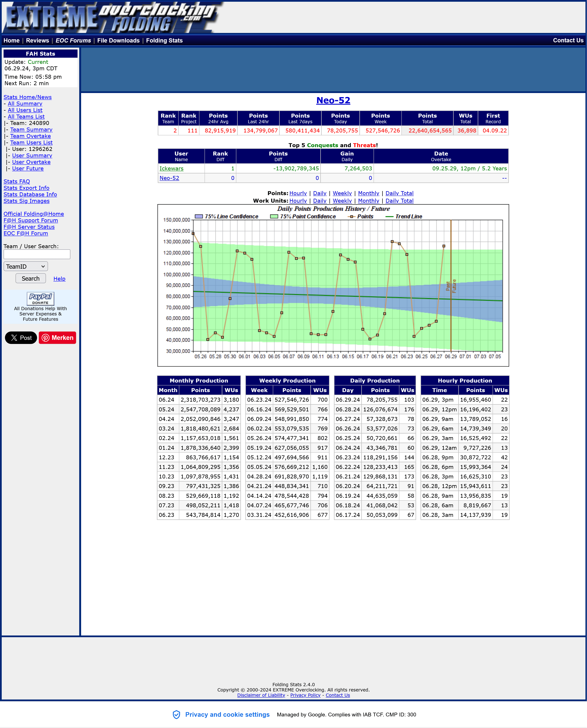The image size is (587, 728).
Task: Open the TeamID search type dropdown
Action: coord(26,266)
